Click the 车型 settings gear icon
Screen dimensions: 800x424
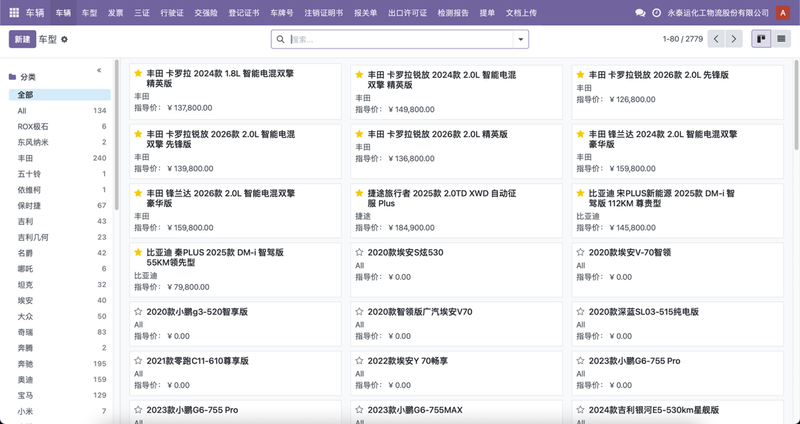point(65,39)
